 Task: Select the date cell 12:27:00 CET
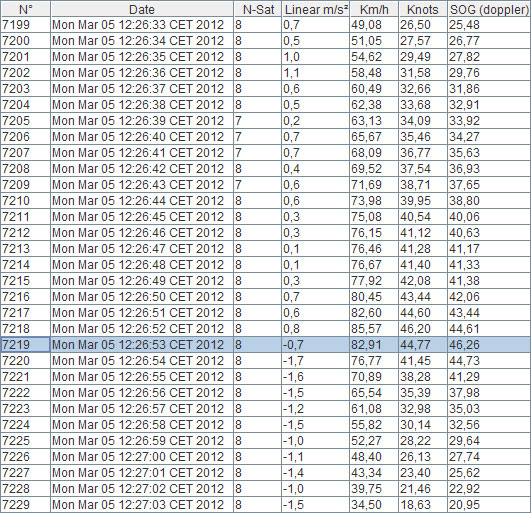142,457
